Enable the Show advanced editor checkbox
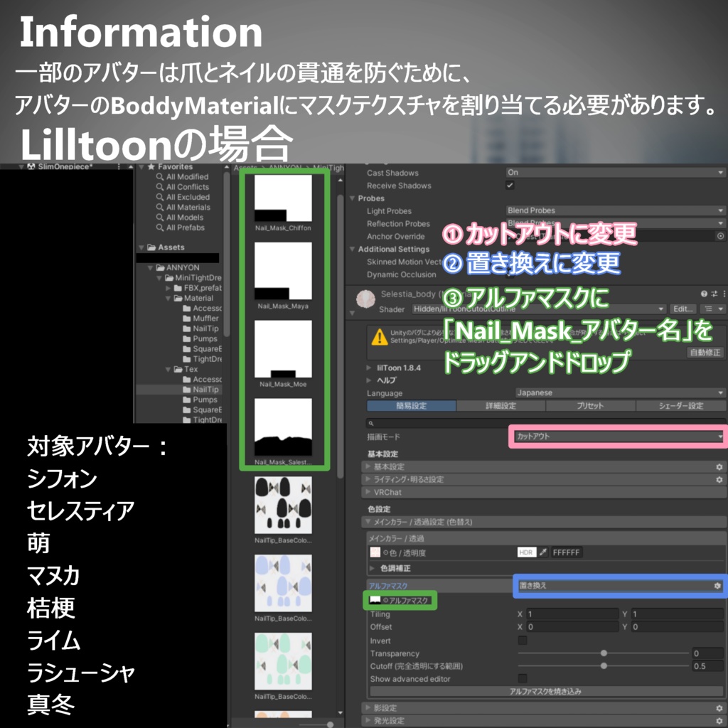Screen dimensions: 728x728 (523, 679)
